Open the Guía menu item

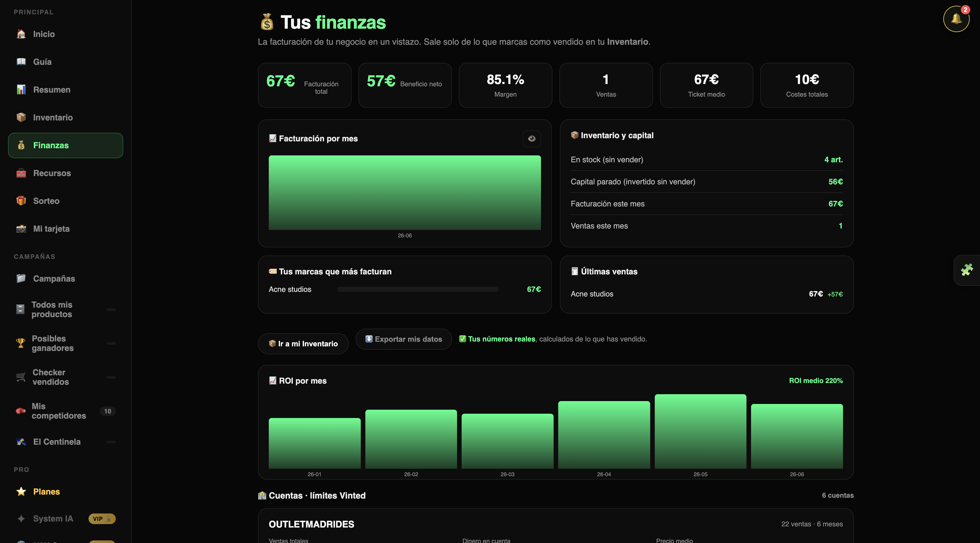(65, 62)
